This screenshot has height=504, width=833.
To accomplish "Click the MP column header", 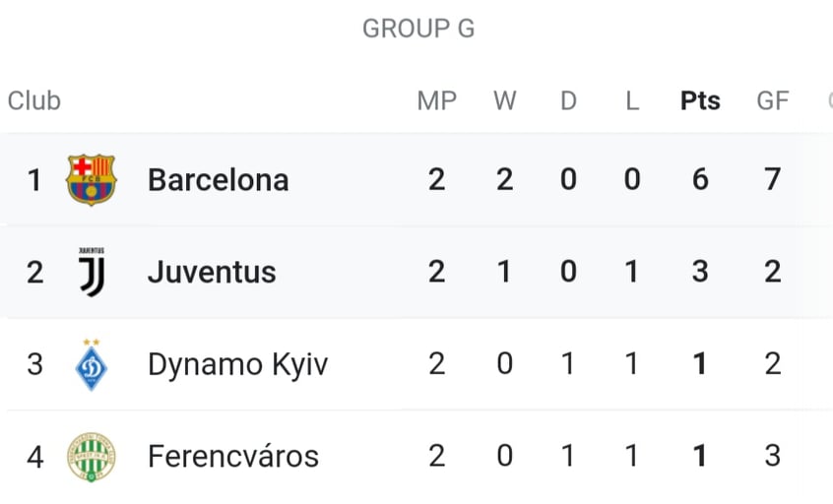I will coord(437,100).
